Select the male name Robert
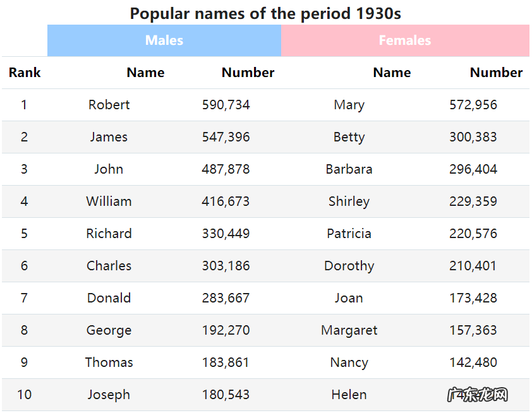This screenshot has width=532, height=413. [109, 105]
